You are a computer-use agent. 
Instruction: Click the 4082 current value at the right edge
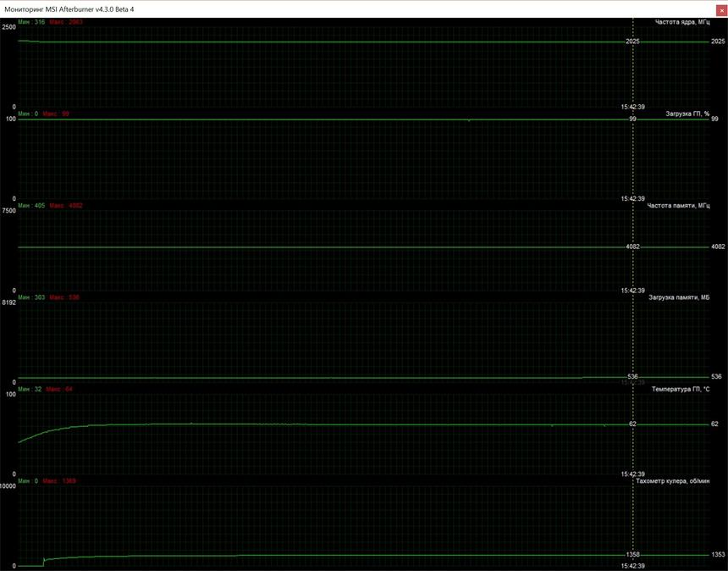point(717,247)
